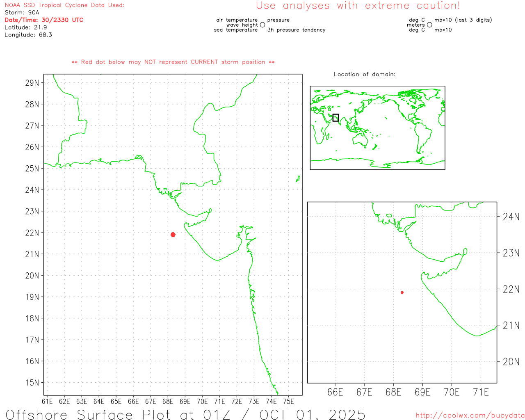Click the "Longitude: 68.3" value
The image size is (525, 420).
point(28,35)
